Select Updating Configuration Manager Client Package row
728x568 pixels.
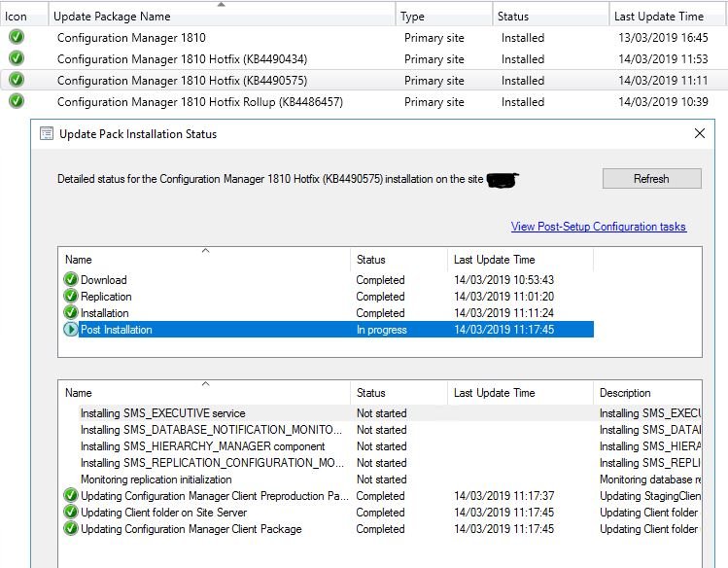click(381, 529)
